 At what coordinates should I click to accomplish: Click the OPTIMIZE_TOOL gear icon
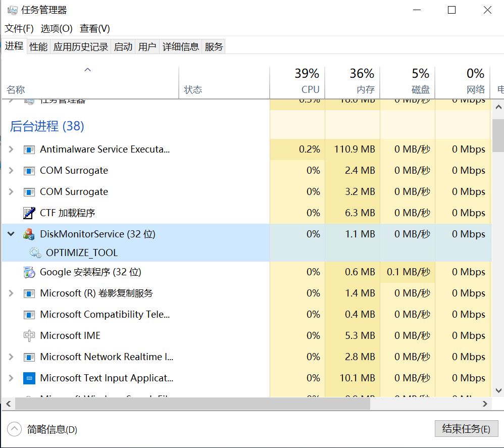35,253
